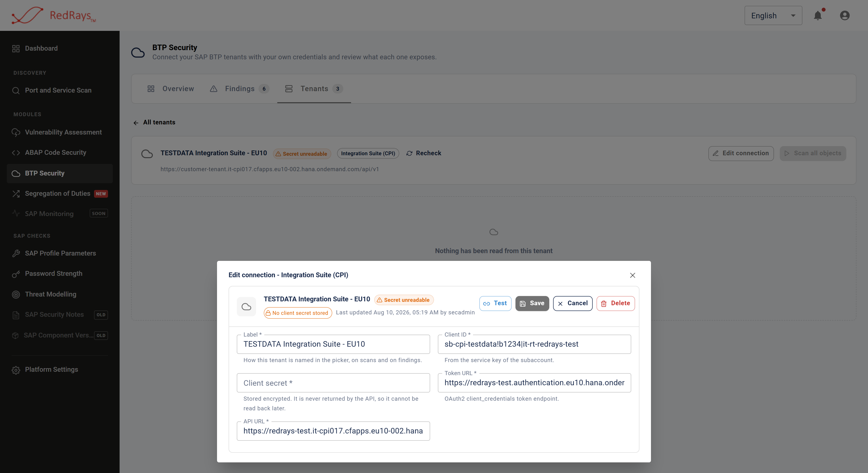The height and width of the screenshot is (473, 868).
Task: Click the ABAP Code Security brackets icon
Action: 16,153
